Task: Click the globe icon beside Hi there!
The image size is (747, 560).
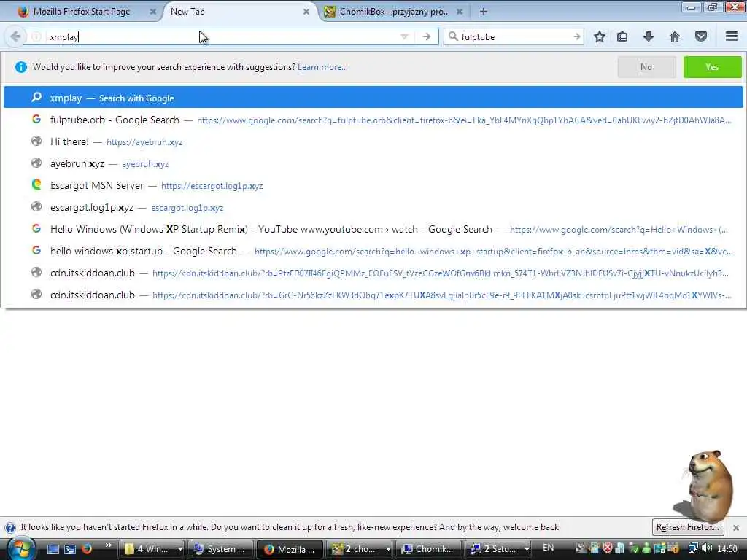Action: [x=36, y=141]
